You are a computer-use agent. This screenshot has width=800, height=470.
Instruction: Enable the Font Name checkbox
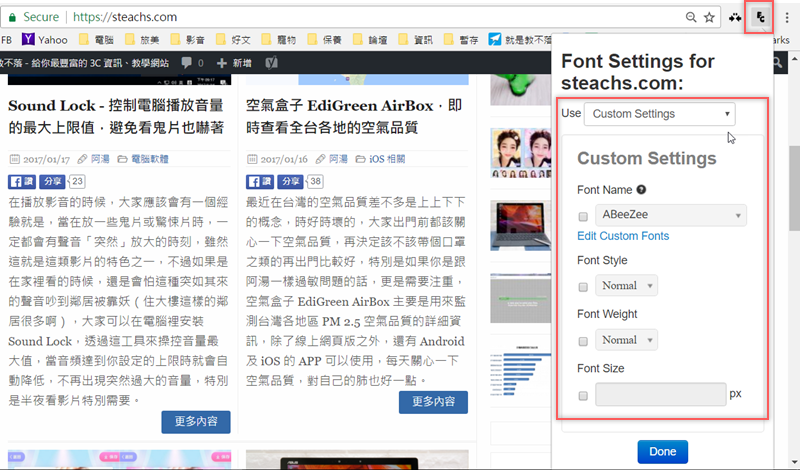583,217
